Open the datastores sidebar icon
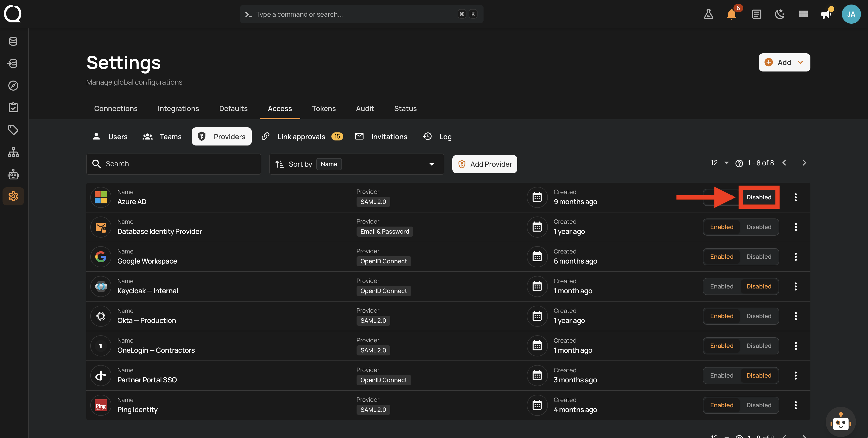The height and width of the screenshot is (438, 868). [x=13, y=41]
